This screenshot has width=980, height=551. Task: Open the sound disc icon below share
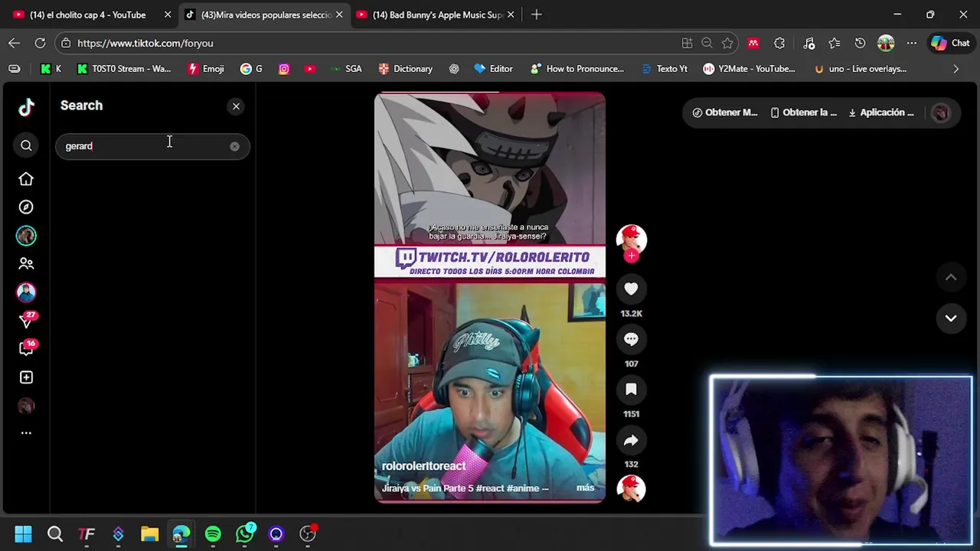631,488
